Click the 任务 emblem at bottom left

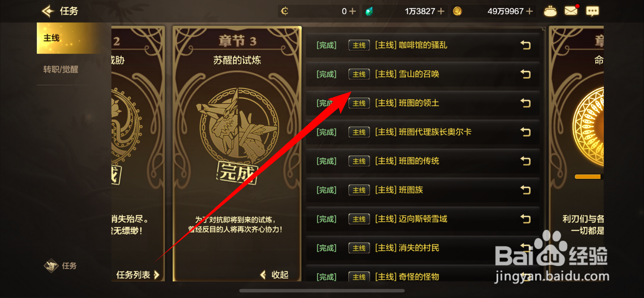pos(60,266)
